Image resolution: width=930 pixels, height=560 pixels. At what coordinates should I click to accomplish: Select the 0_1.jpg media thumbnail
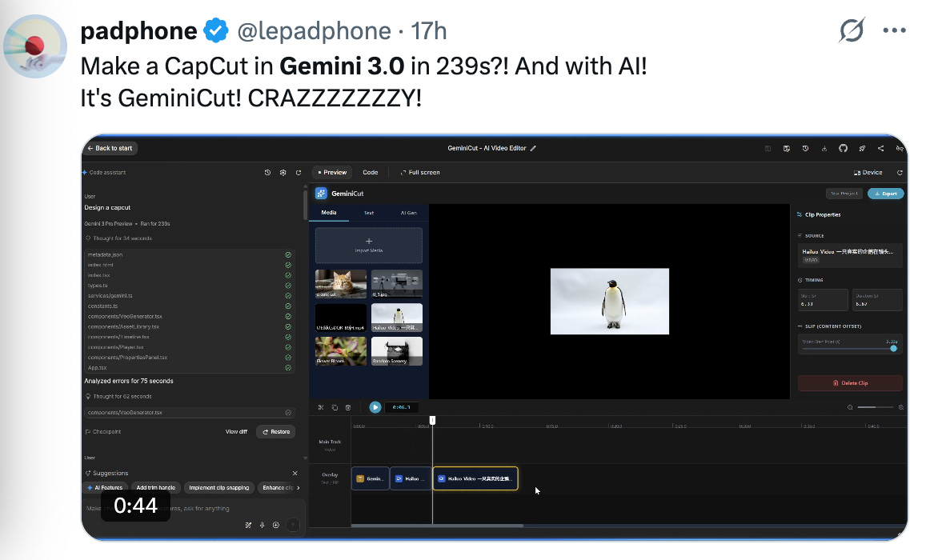tap(397, 284)
